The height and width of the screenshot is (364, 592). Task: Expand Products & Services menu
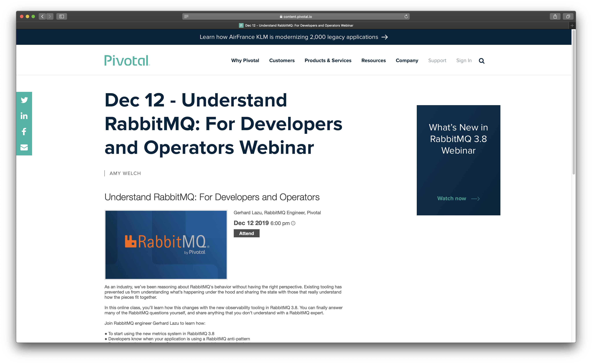[x=328, y=60]
